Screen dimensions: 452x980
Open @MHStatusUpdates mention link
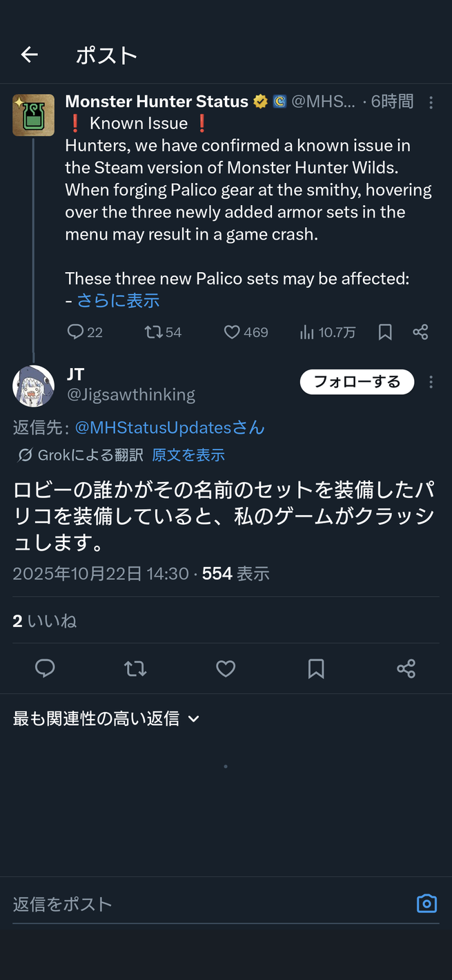pos(170,427)
